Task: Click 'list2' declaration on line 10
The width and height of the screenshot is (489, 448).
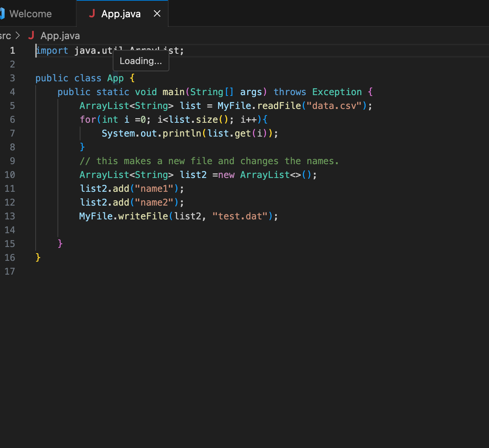Action: coord(193,175)
